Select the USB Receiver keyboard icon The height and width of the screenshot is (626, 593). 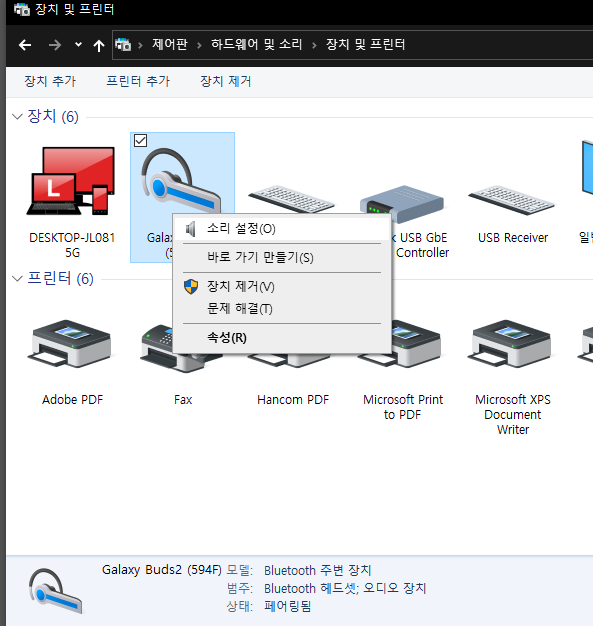512,200
